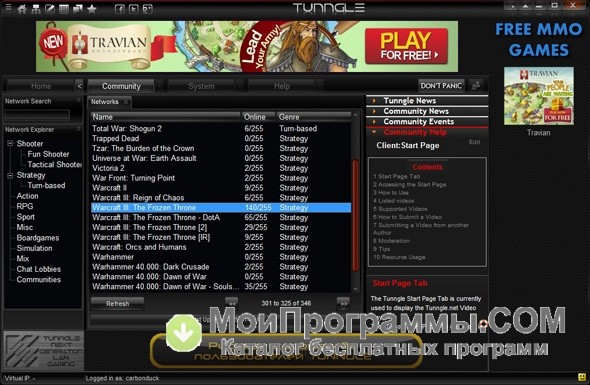Click the Twitter icon in toolbar
590x385 pixels.
134,9
